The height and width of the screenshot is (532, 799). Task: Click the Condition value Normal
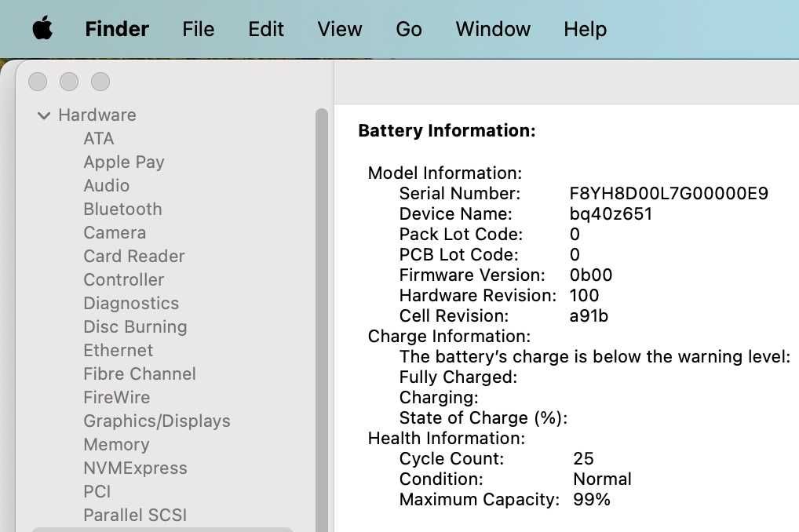602,479
